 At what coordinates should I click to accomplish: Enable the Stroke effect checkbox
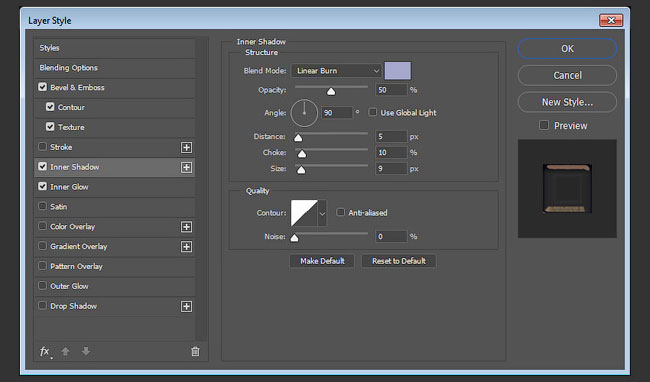(x=42, y=147)
